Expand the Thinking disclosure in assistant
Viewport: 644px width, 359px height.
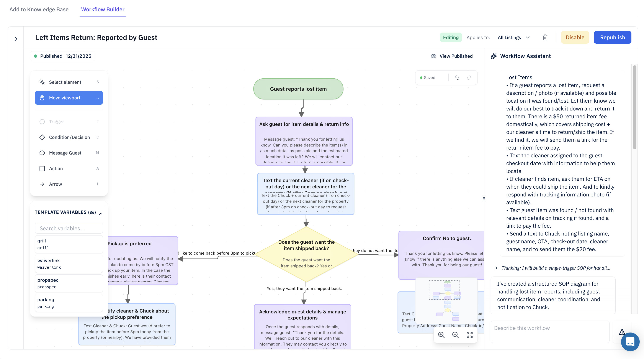(496, 268)
